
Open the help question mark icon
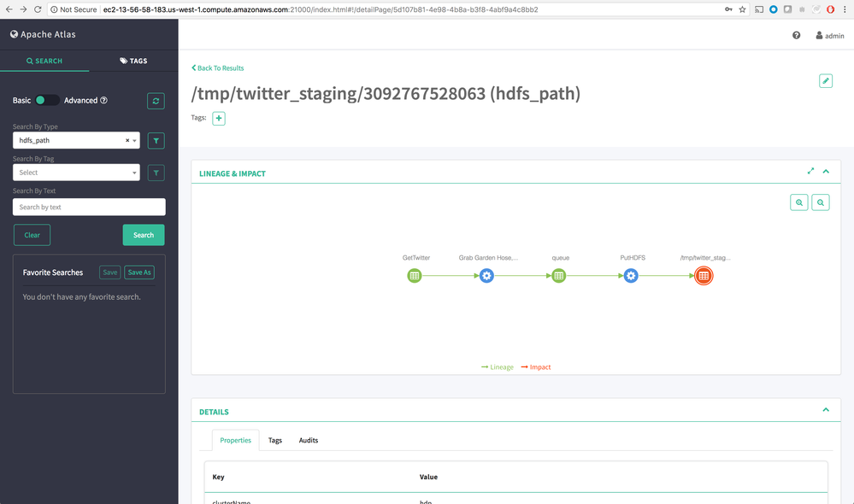tap(796, 35)
